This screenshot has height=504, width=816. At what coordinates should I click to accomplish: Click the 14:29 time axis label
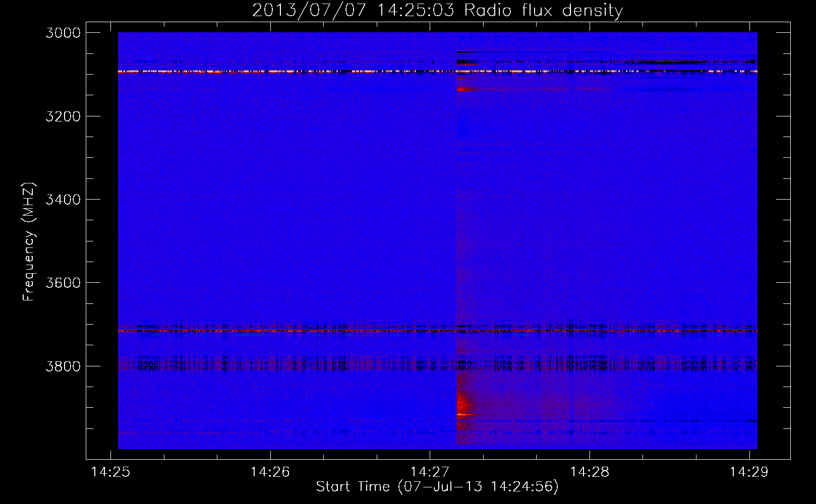point(749,472)
